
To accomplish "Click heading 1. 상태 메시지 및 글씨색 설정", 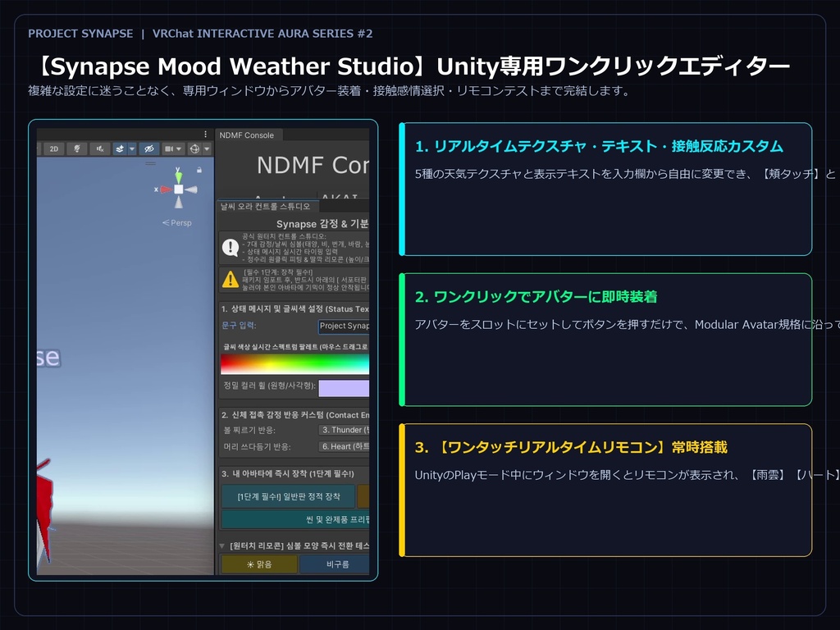I will tap(295, 308).
